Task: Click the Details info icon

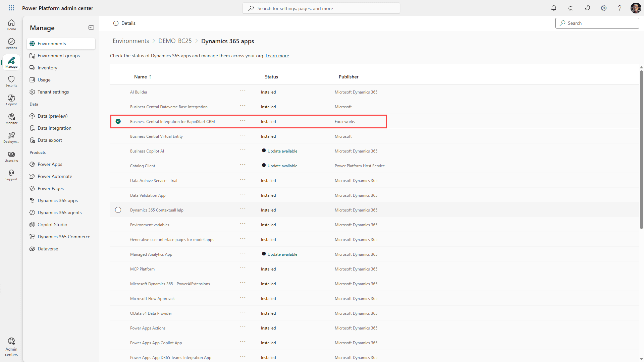Action: [x=116, y=23]
